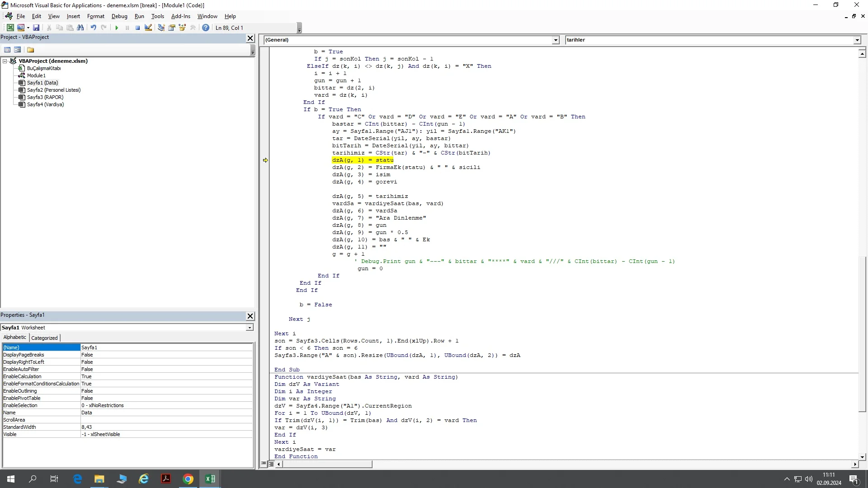This screenshot has height=488, width=868.
Task: Toggle Design Mode icon
Action: tap(148, 28)
